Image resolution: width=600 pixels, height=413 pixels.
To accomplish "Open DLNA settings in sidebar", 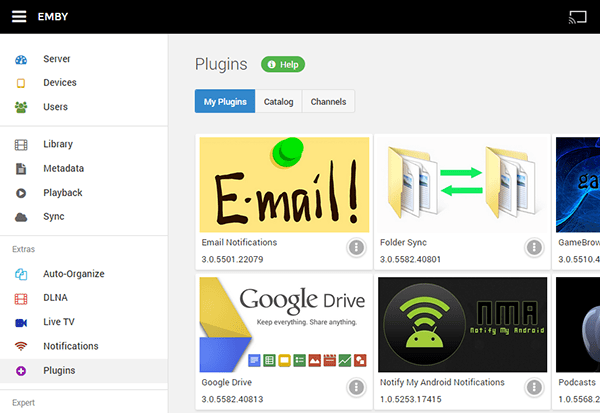I will (x=84, y=298).
